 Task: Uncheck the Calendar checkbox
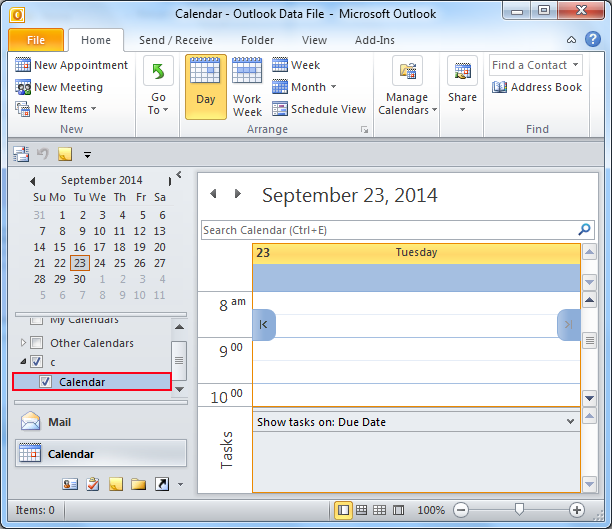point(45,381)
